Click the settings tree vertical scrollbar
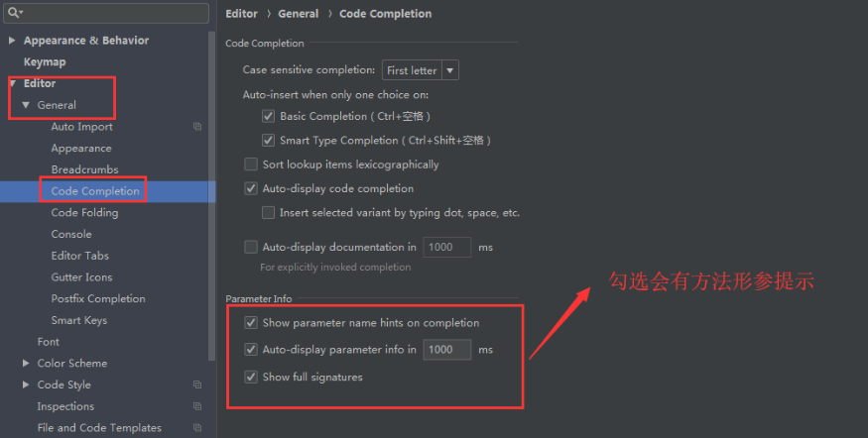868x438 pixels. 211,196
